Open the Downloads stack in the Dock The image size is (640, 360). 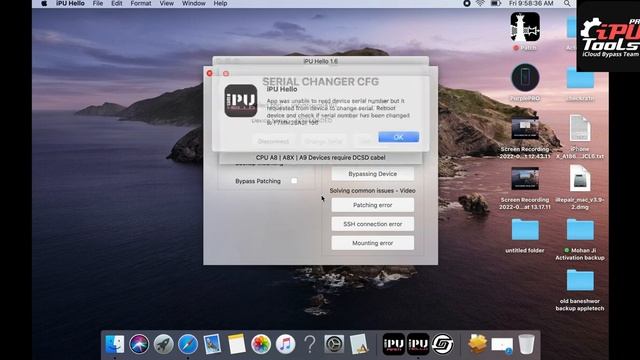click(x=502, y=345)
